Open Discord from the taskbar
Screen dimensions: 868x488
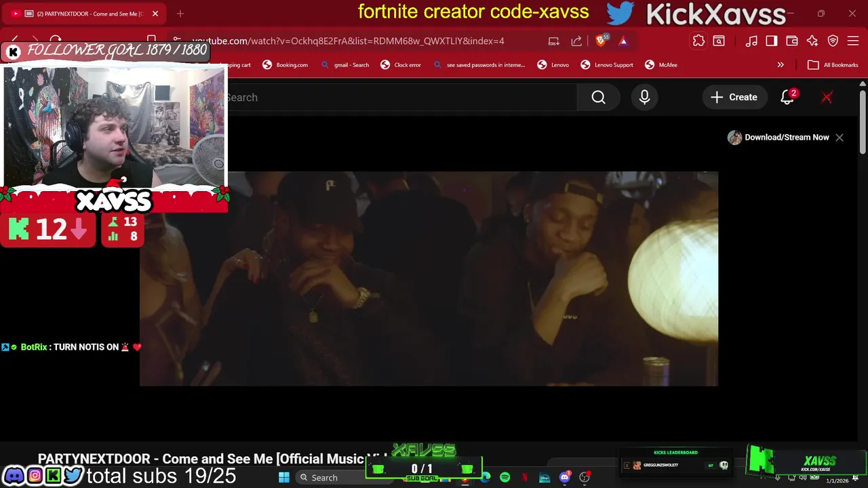[x=564, y=478]
